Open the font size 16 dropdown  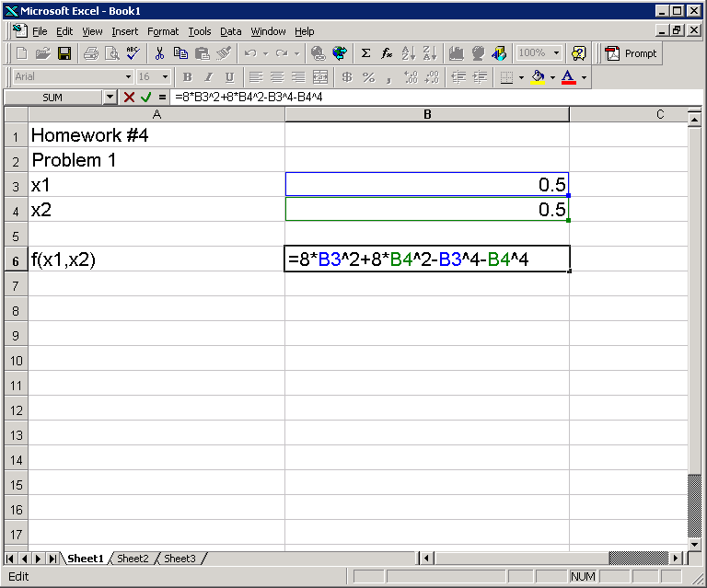pyautogui.click(x=165, y=77)
